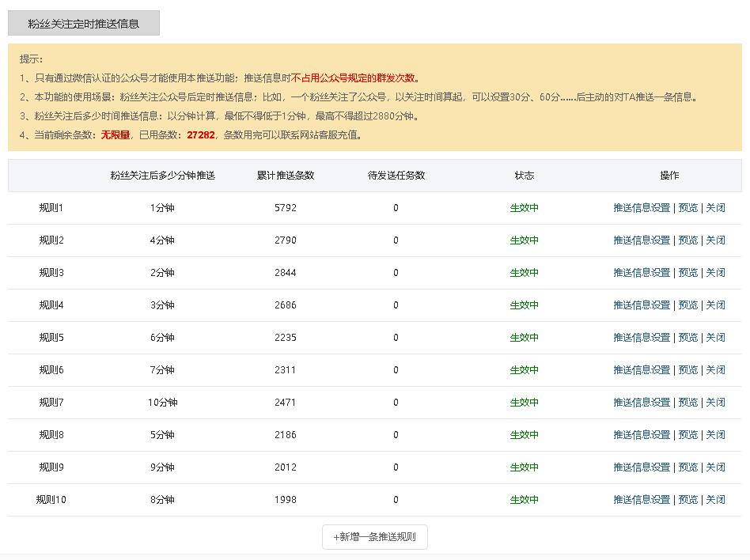Image resolution: width=750 pixels, height=560 pixels.
Task: Click 预览 in the 规则3 row
Action: point(687,273)
